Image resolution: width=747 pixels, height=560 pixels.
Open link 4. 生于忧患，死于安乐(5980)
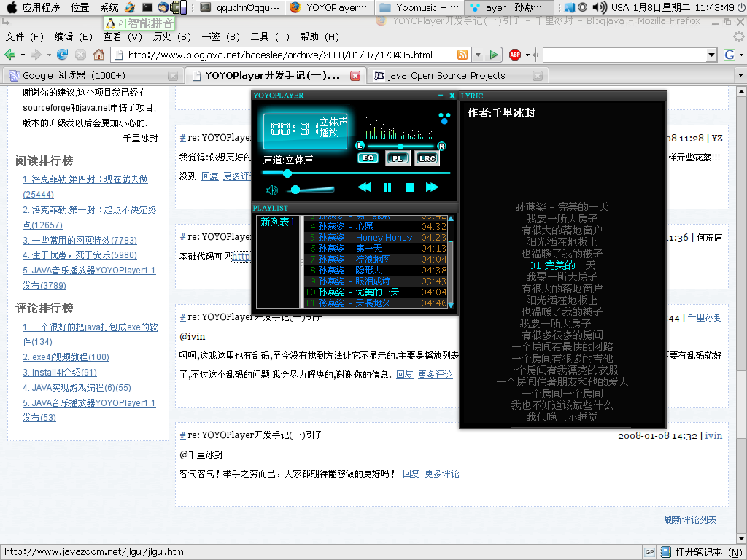click(x=80, y=255)
